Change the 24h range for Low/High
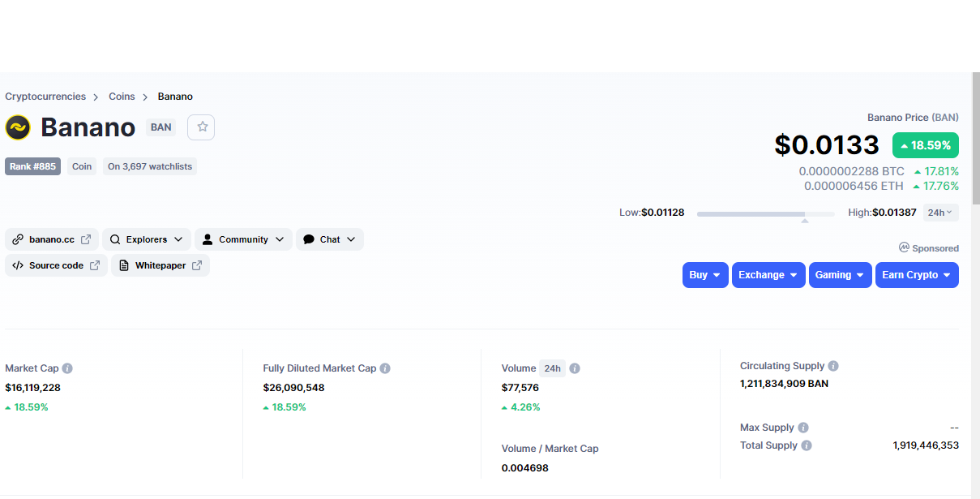The width and height of the screenshot is (980, 499). click(x=941, y=213)
